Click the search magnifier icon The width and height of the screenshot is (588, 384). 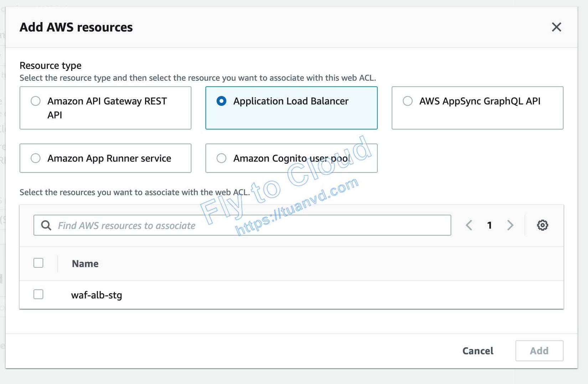coord(46,225)
